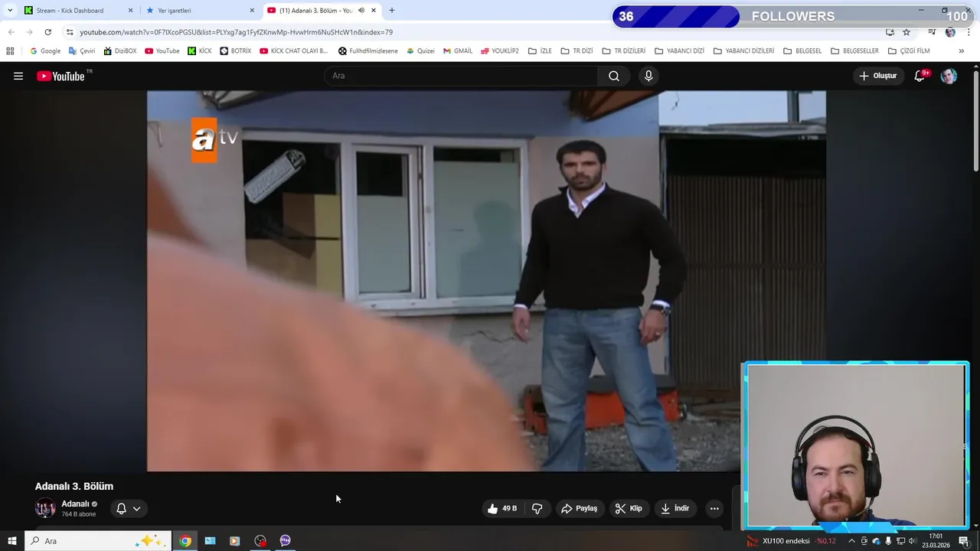Viewport: 980px width, 551px height.
Task: Open TR DİZİLERİ bookmarks folder
Action: click(x=623, y=51)
